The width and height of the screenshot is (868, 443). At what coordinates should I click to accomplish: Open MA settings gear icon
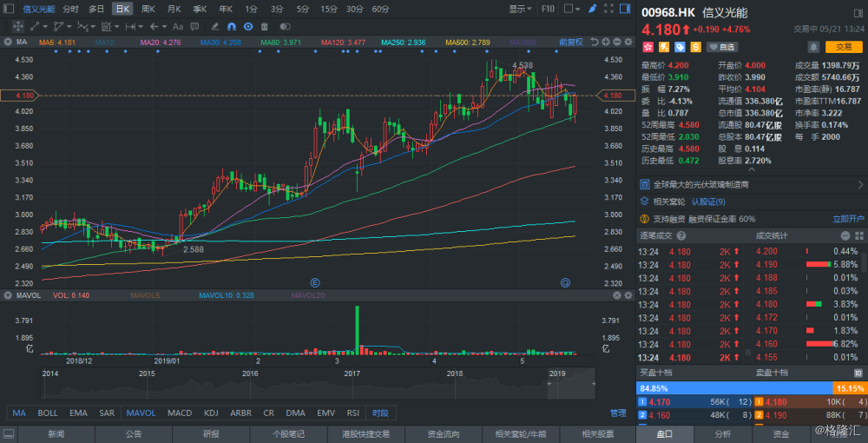pyautogui.click(x=628, y=42)
